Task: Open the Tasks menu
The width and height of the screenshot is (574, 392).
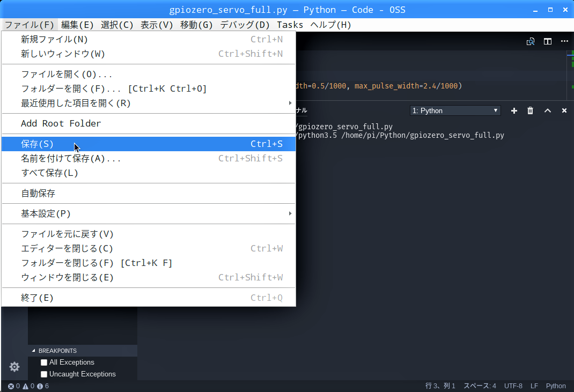Action: [x=290, y=25]
